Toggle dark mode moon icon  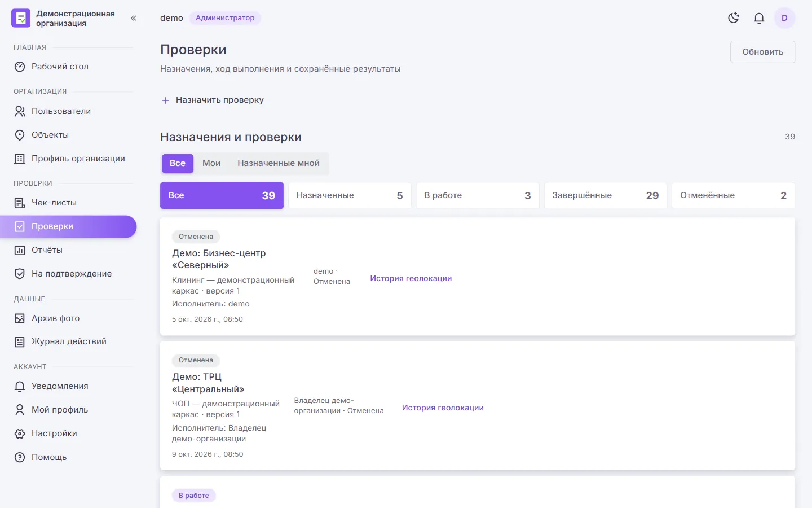734,18
